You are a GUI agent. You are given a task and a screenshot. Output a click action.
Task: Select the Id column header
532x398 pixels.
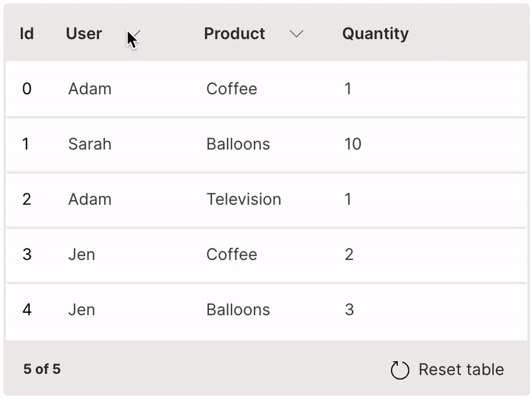(27, 34)
